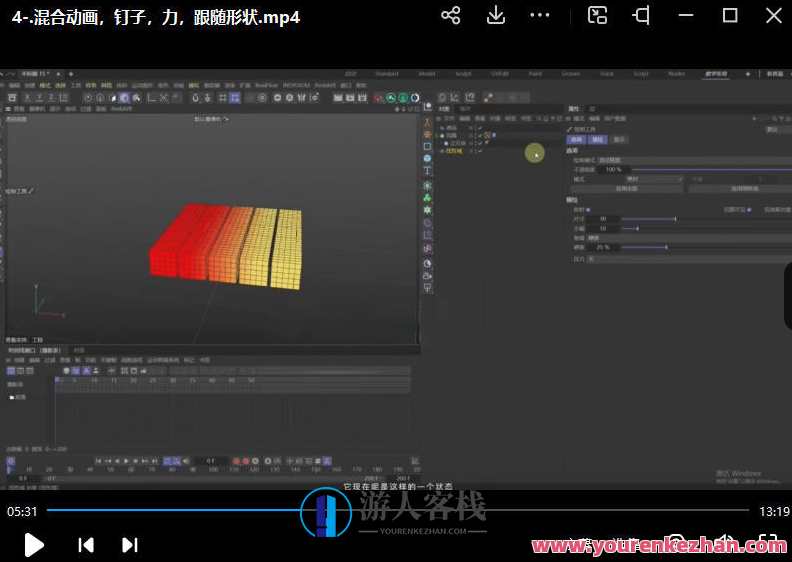Select the cube primitive icon in tool column
The height and width of the screenshot is (562, 792).
point(428,146)
